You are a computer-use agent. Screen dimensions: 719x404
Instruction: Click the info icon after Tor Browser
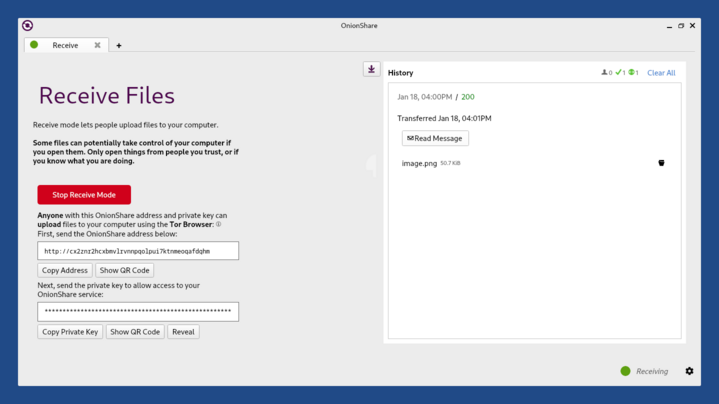tap(218, 224)
